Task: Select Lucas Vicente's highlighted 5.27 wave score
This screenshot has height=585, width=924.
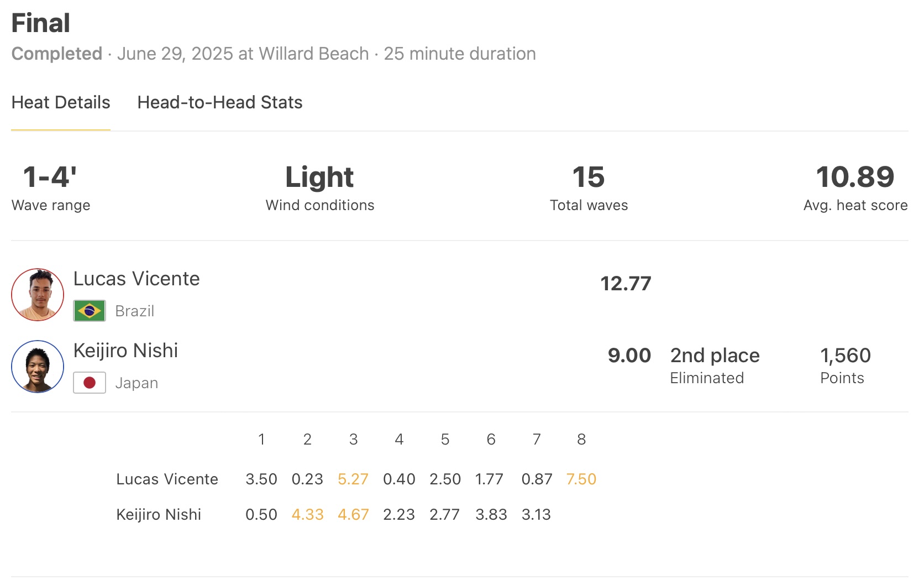Action: pyautogui.click(x=353, y=479)
